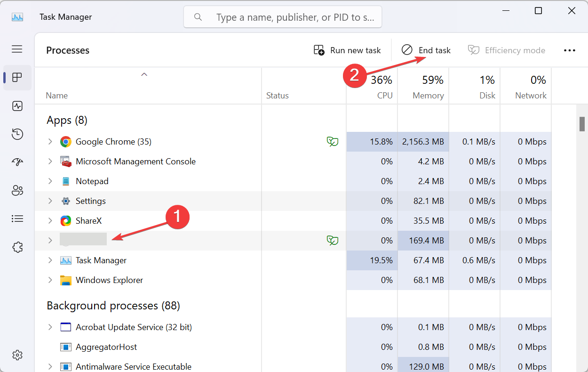Viewport: 588px width, 372px height.
Task: Expand the Windows Explorer process group
Action: [x=50, y=280]
